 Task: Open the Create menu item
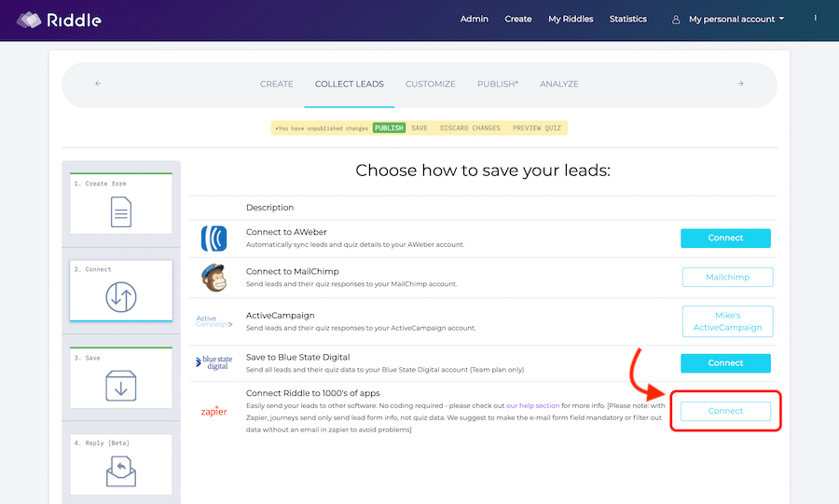tap(518, 19)
